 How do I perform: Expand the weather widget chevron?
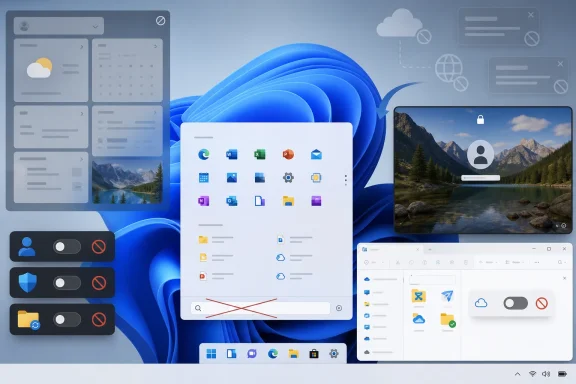click(82, 47)
